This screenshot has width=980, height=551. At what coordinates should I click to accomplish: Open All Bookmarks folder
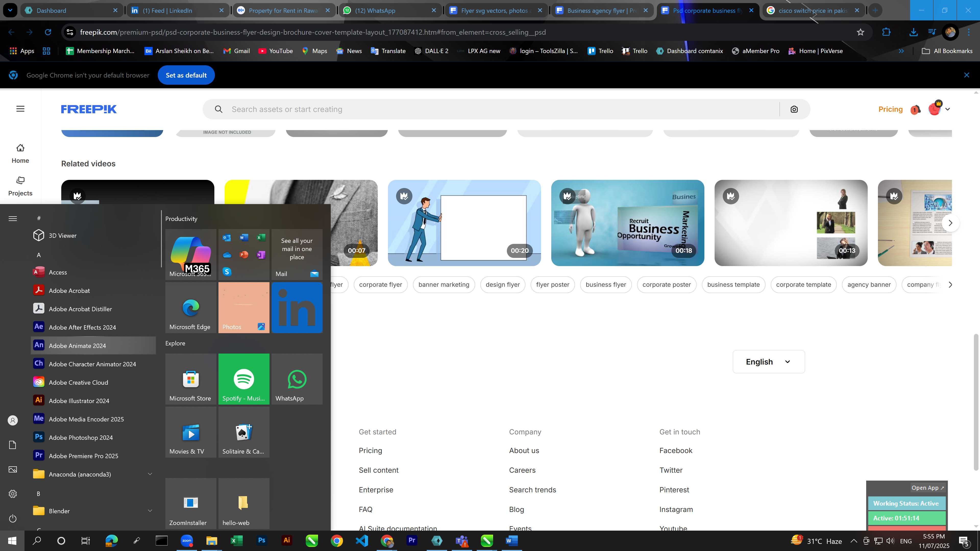(x=947, y=51)
